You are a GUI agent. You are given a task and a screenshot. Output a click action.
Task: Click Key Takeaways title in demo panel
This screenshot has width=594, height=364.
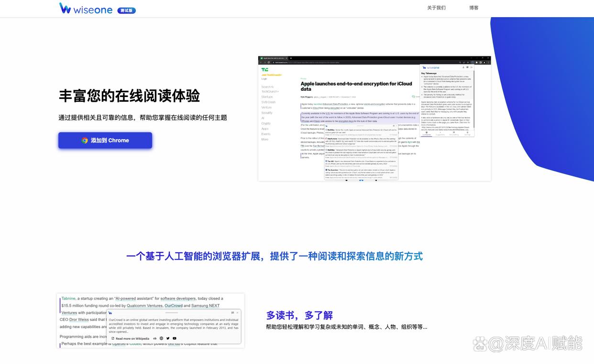click(429, 73)
